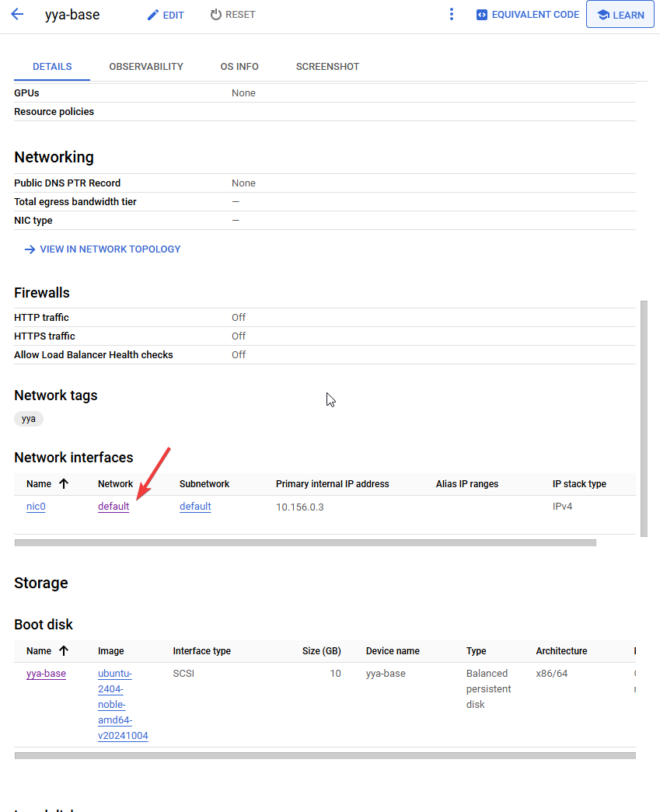
Task: Click the Learn button
Action: (x=620, y=15)
